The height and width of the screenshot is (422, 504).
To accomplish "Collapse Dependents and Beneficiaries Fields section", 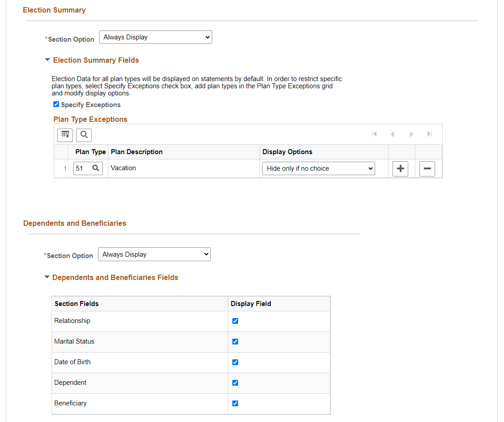I will tap(47, 277).
